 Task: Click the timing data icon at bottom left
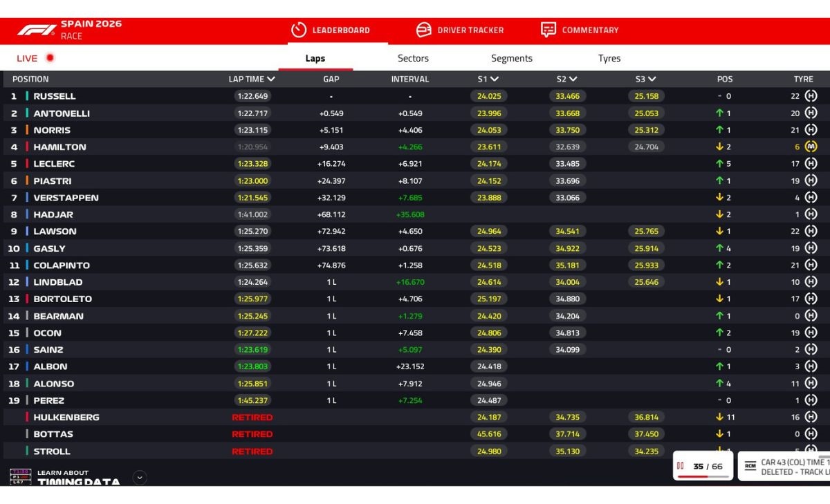coord(20,476)
